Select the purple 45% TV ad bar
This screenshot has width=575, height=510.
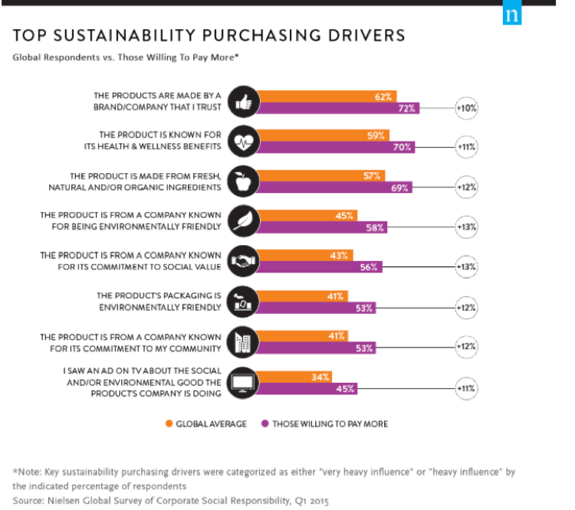click(x=306, y=389)
